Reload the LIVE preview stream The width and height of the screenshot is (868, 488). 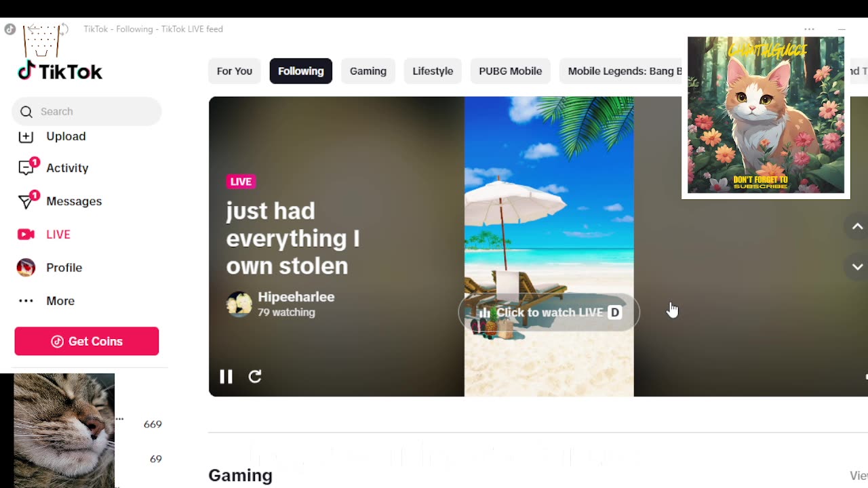(255, 376)
